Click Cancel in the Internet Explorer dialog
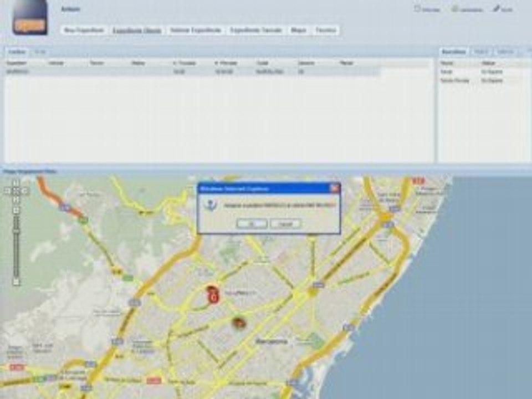The height and width of the screenshot is (399, 532). tap(285, 224)
